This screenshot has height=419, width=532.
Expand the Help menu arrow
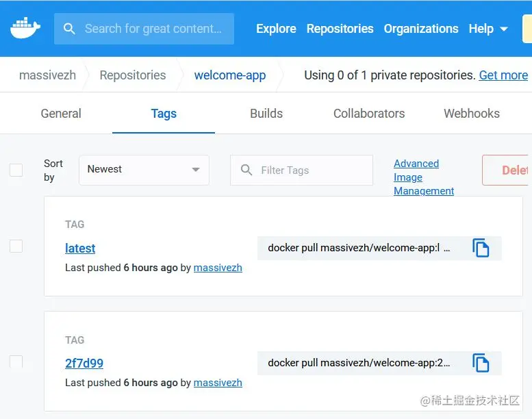coord(504,29)
